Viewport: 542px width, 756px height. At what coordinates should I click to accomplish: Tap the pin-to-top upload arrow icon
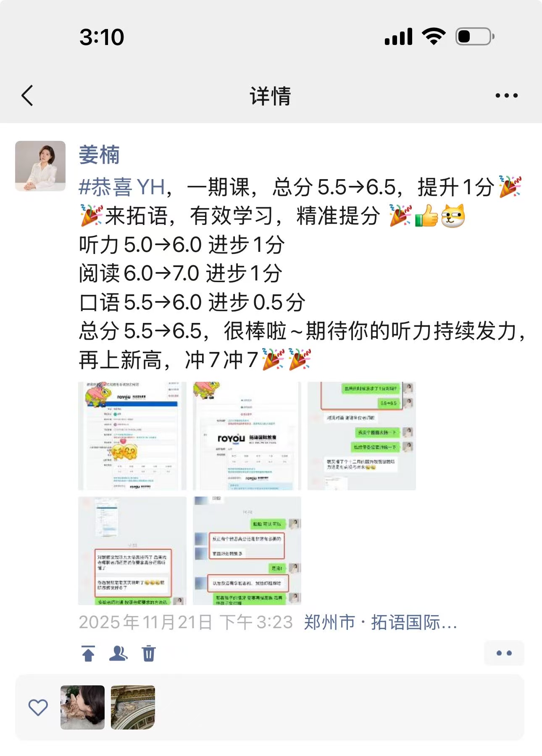[88, 653]
